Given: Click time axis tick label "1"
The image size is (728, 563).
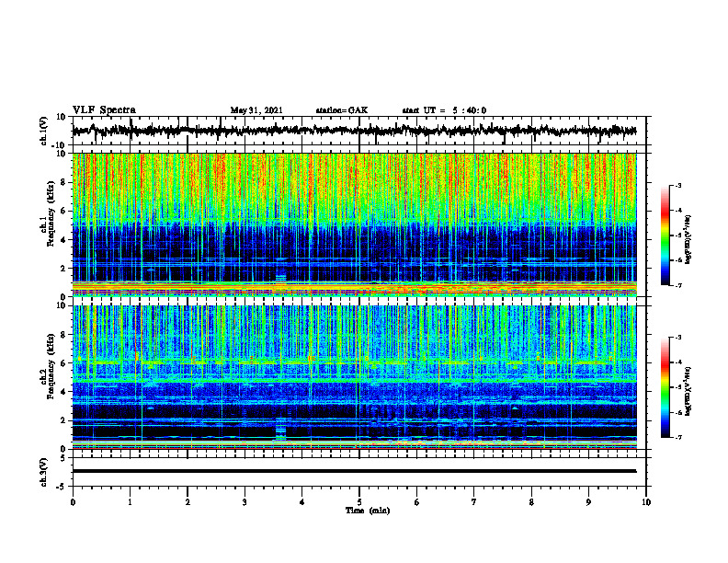Looking at the screenshot, I should [130, 502].
